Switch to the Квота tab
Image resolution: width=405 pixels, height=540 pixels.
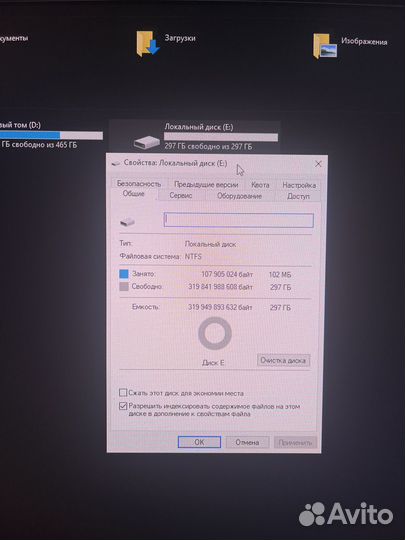260,185
